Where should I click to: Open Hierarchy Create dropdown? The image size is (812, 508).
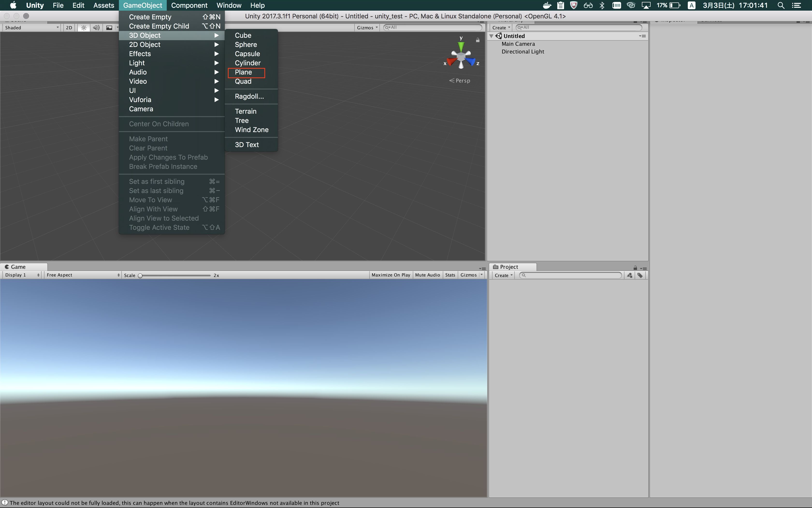coord(501,28)
